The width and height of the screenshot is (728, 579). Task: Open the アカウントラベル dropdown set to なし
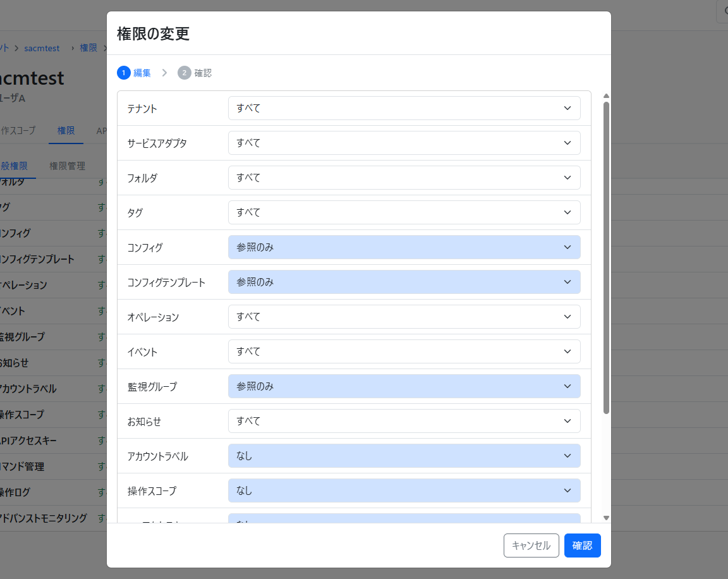[404, 456]
